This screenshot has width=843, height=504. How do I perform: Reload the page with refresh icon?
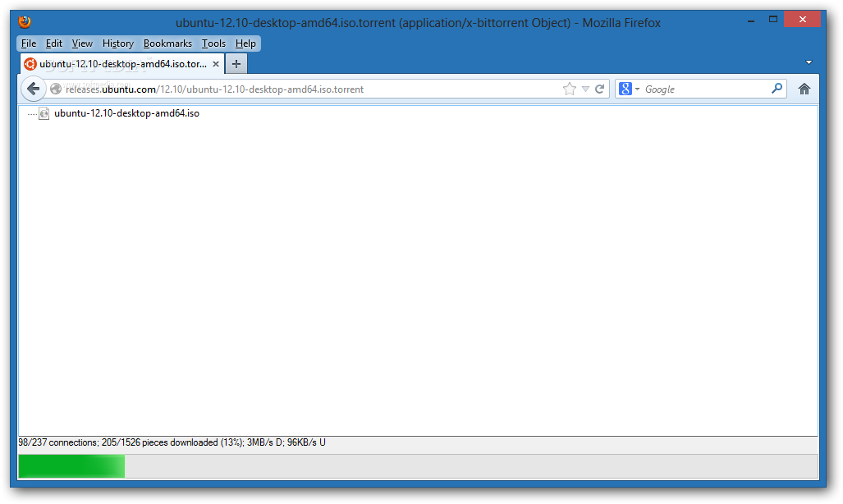click(x=599, y=89)
